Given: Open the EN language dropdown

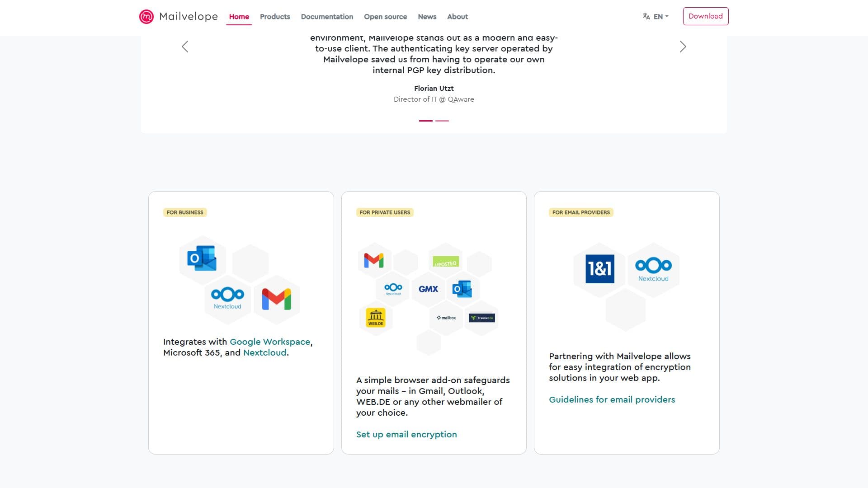Looking at the screenshot, I should click(661, 16).
